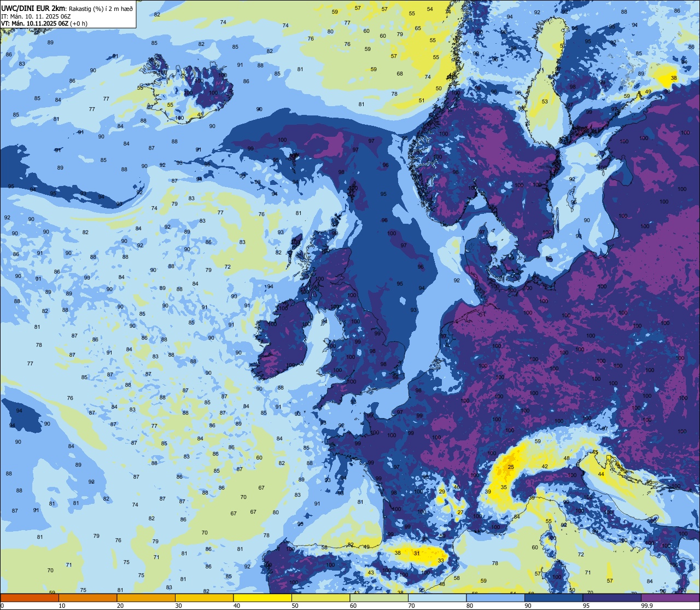The image size is (700, 610).
Task: Pick the legend swatch between 90 and 95
Action: coord(553,597)
